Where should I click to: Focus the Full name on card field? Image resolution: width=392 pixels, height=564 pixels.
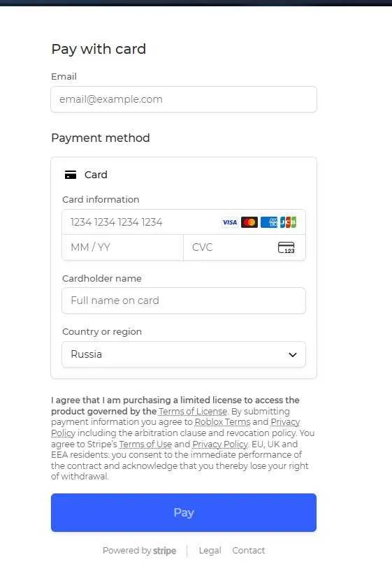pos(184,301)
